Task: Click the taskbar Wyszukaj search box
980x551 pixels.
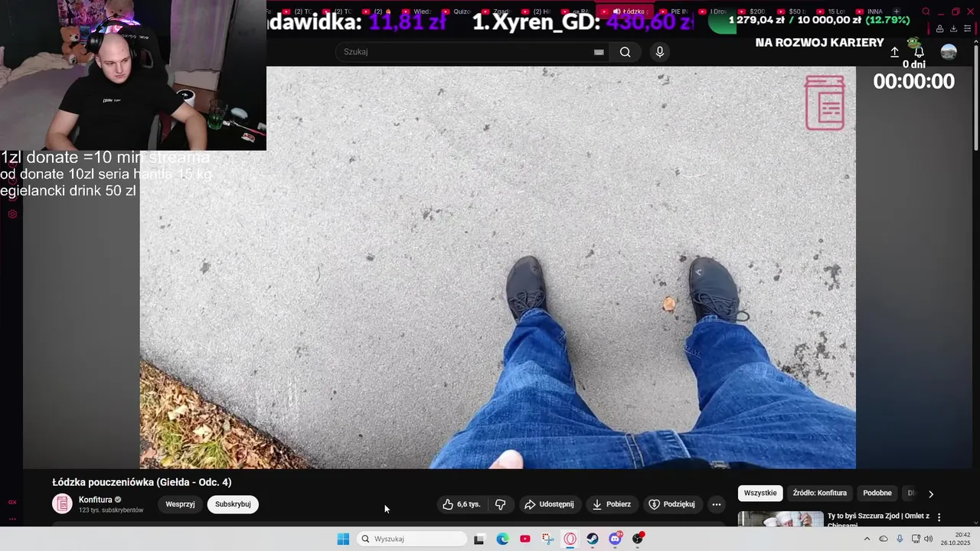Action: point(412,539)
